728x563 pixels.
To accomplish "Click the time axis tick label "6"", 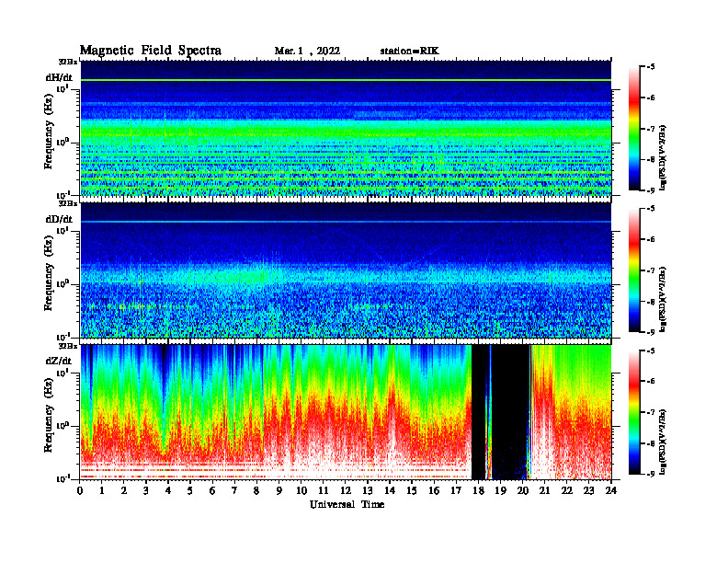I will tap(212, 490).
